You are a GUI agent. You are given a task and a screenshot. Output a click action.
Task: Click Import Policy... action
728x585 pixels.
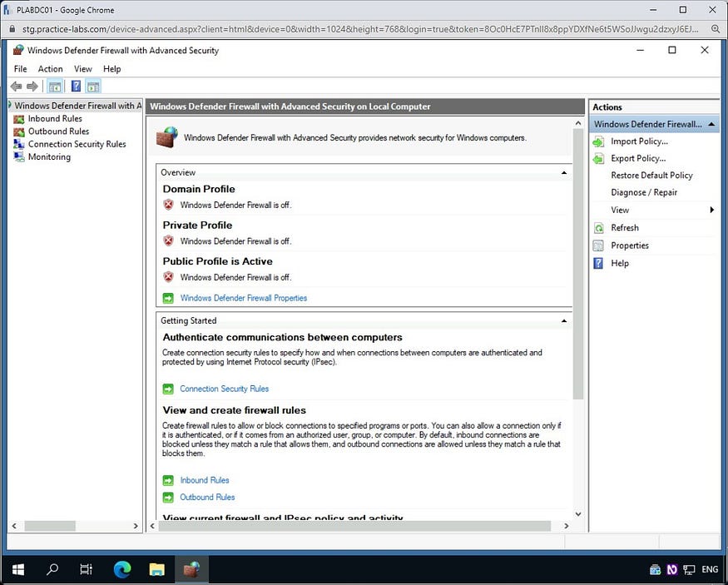(639, 141)
